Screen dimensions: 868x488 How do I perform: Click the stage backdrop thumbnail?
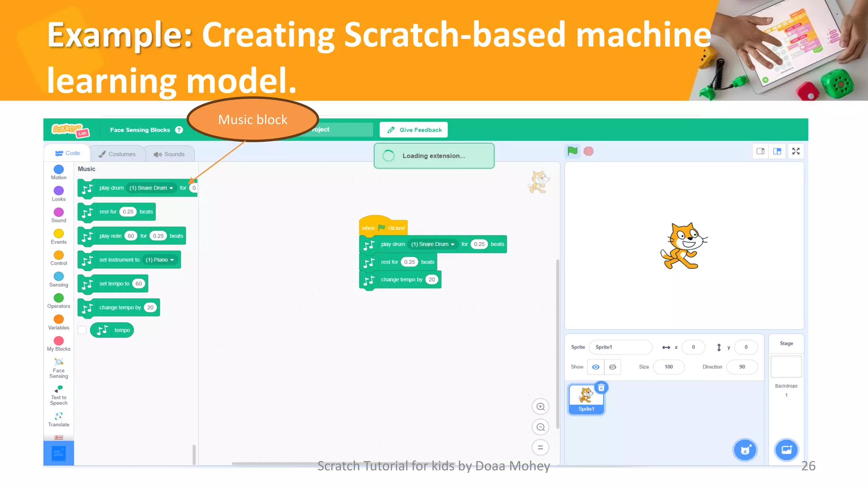pos(786,366)
